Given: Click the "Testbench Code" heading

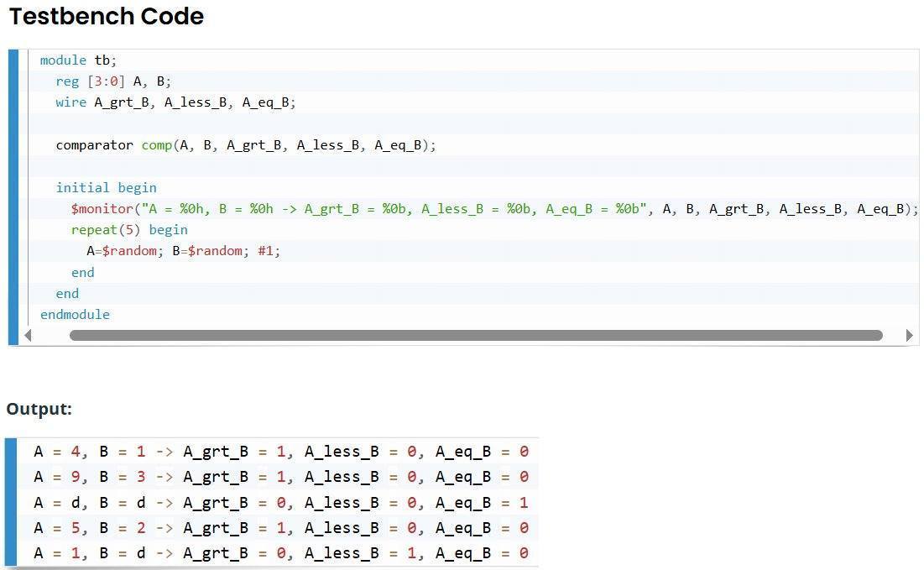Looking at the screenshot, I should click(x=107, y=16).
